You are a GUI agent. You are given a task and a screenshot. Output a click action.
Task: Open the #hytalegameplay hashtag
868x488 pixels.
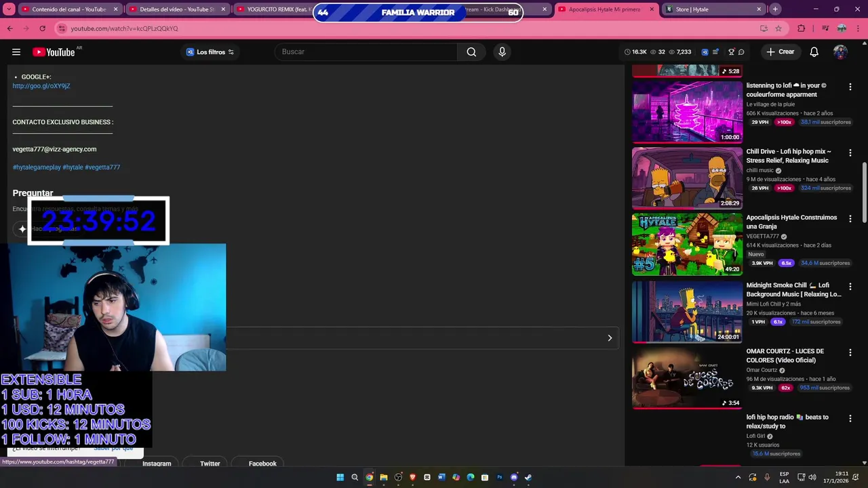[x=37, y=167]
